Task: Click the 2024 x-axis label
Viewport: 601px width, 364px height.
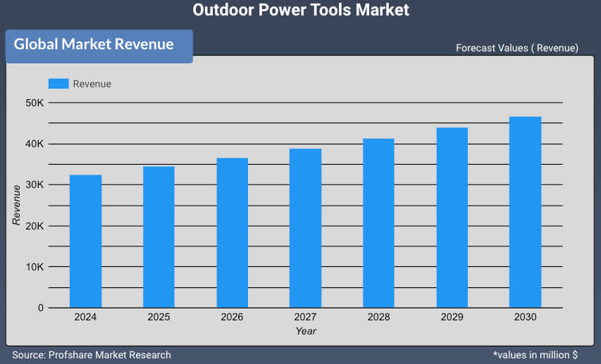Action: pyautogui.click(x=85, y=317)
